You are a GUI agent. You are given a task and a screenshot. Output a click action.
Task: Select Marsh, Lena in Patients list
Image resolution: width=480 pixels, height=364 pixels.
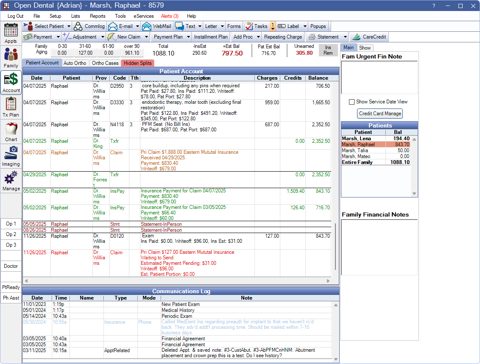[377, 138]
